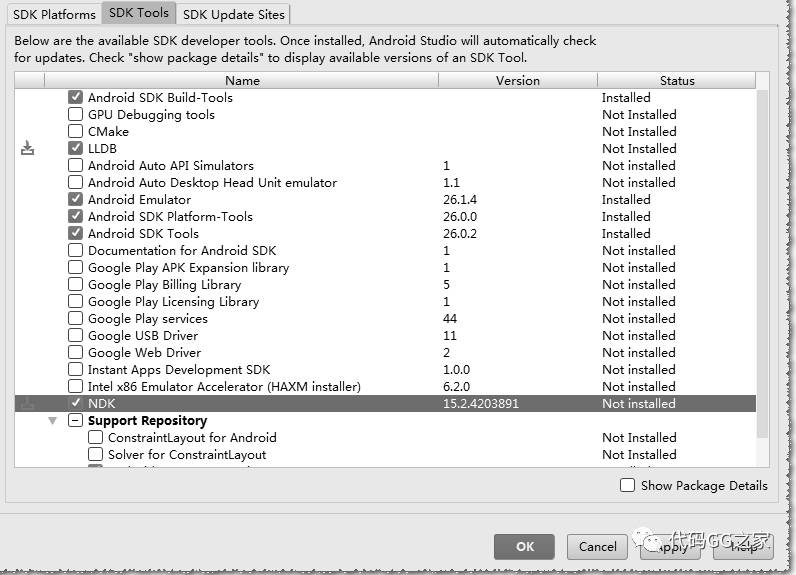796x575 pixels.
Task: Click the download icon beside LLDB
Action: click(27, 148)
